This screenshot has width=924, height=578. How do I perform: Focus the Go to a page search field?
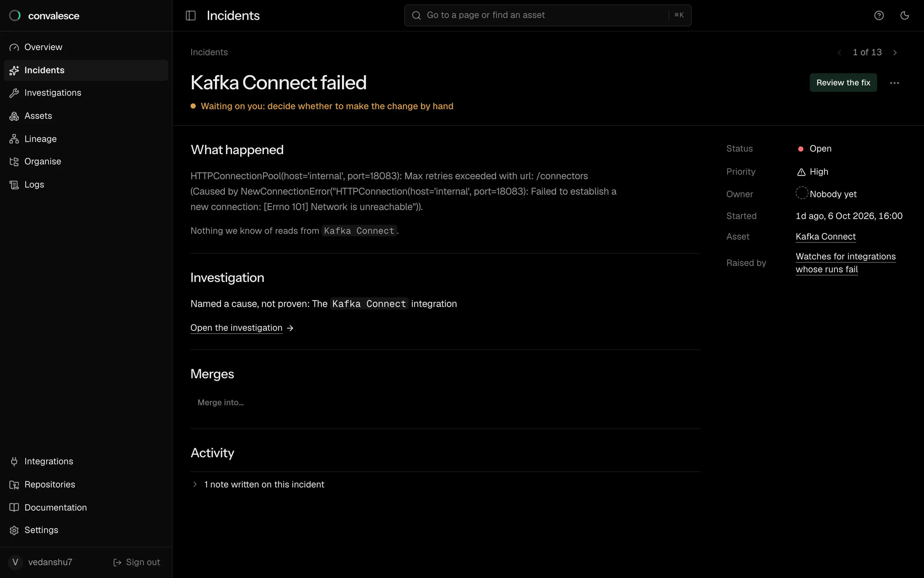click(548, 15)
